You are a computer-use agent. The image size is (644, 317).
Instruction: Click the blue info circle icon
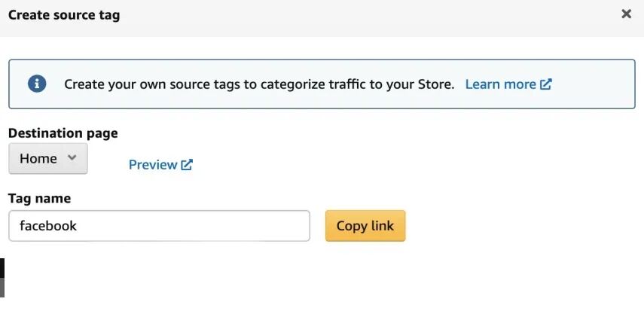click(37, 84)
